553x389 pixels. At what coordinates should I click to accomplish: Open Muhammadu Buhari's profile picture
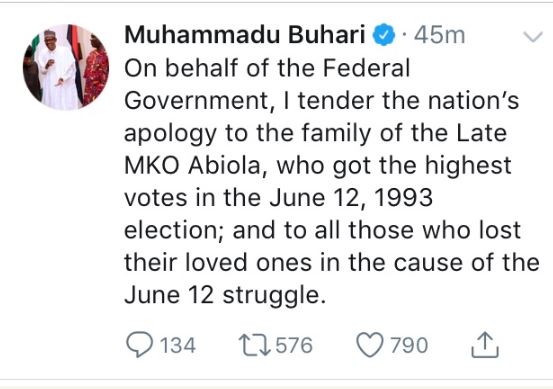pyautogui.click(x=66, y=67)
